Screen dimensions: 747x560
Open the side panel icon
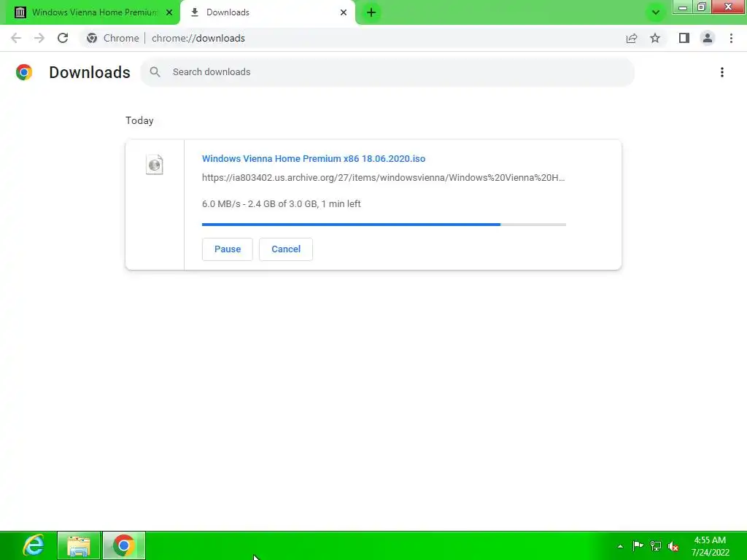pos(684,38)
